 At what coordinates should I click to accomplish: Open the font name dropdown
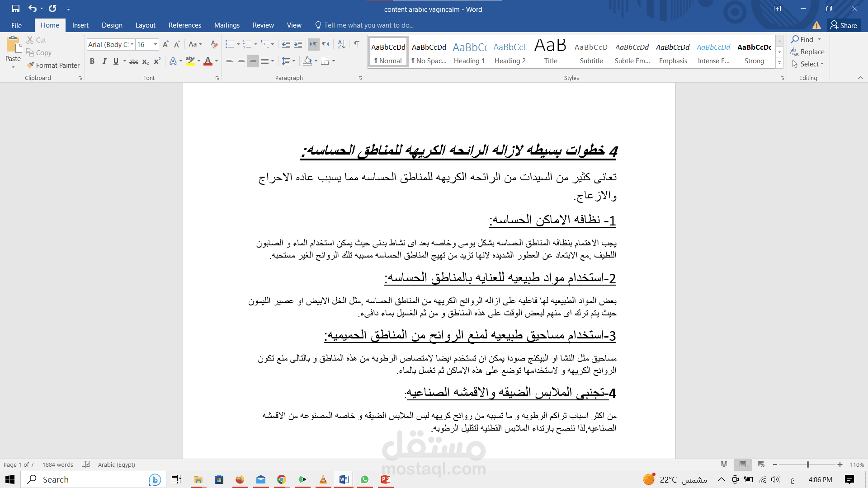(x=132, y=44)
